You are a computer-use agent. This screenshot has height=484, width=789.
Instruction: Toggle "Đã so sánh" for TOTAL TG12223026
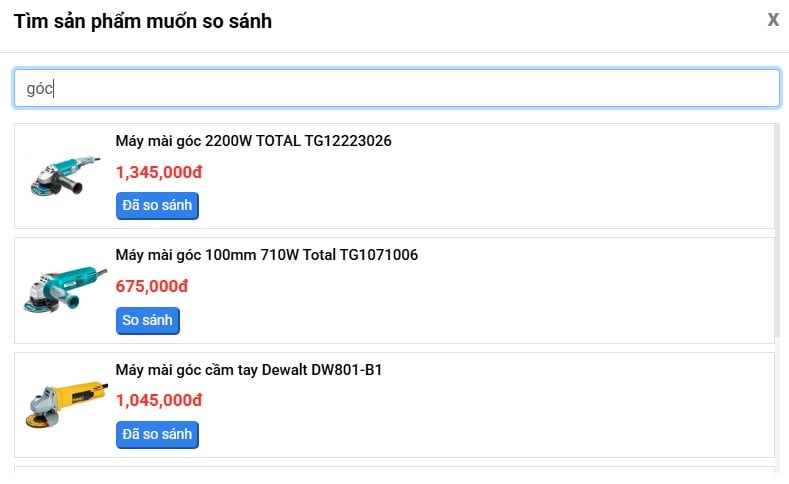click(x=157, y=206)
